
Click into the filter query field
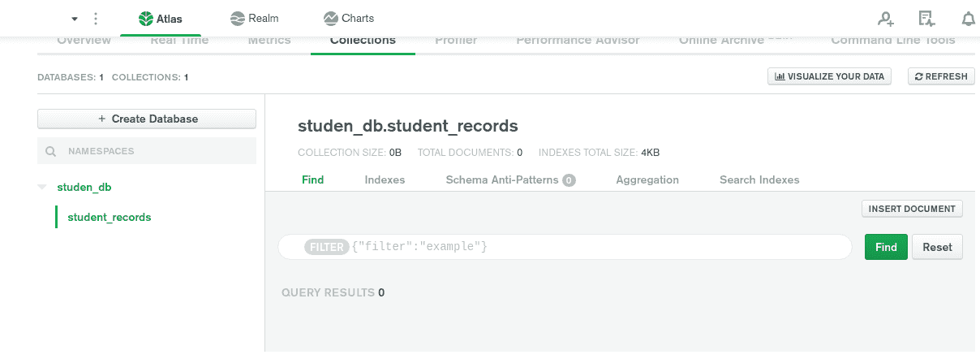(x=564, y=246)
